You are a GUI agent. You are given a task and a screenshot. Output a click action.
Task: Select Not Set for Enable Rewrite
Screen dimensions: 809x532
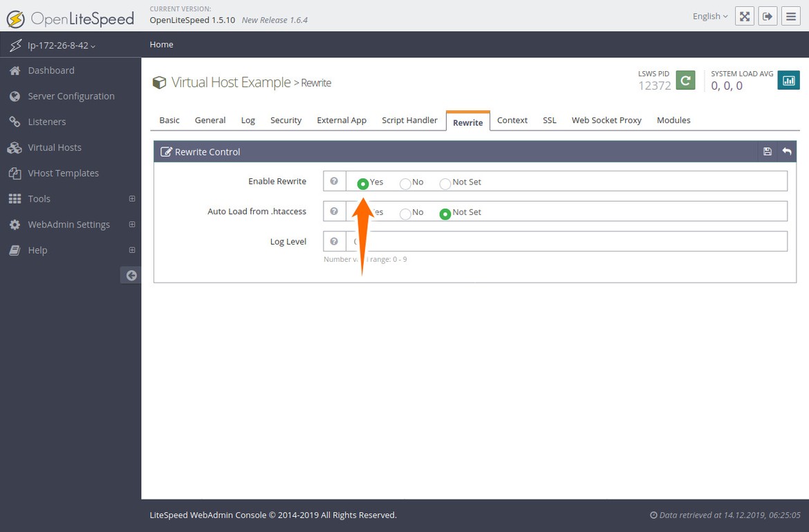coord(445,184)
